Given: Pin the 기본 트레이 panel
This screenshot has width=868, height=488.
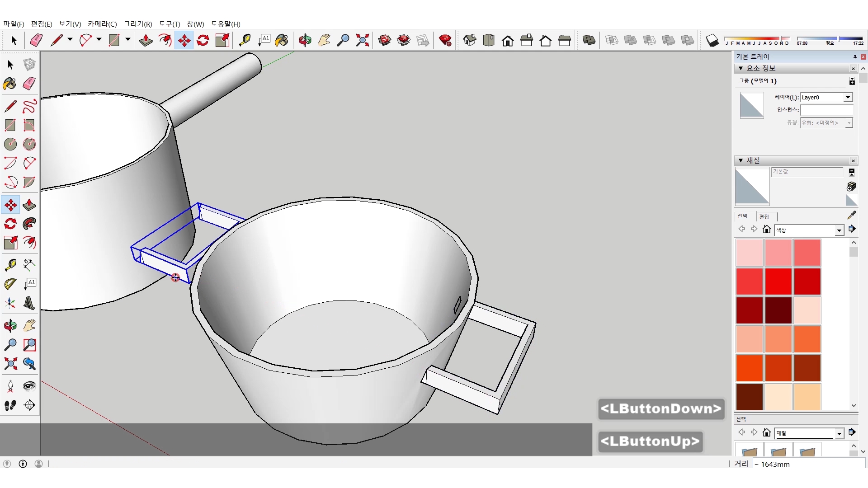Looking at the screenshot, I should pos(854,56).
